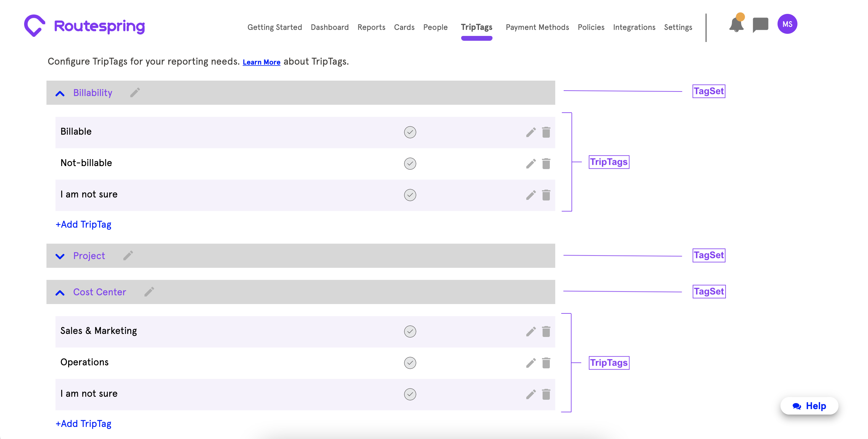Switch to the Reports tab
868x439 pixels.
pos(371,27)
